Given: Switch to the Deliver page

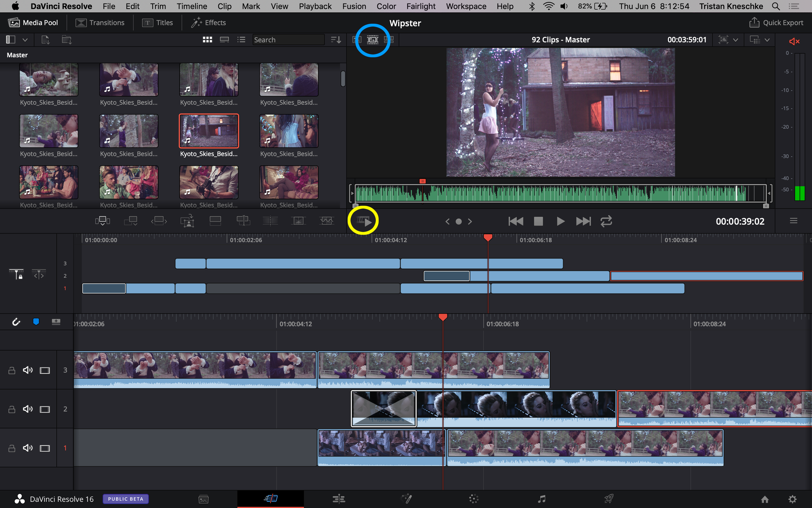Looking at the screenshot, I should 609,499.
